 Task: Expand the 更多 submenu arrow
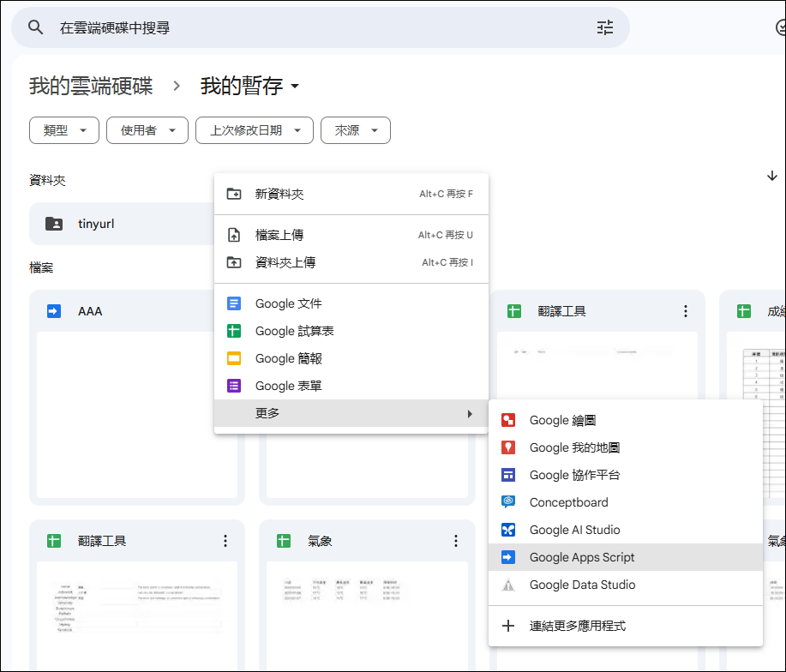pos(470,413)
